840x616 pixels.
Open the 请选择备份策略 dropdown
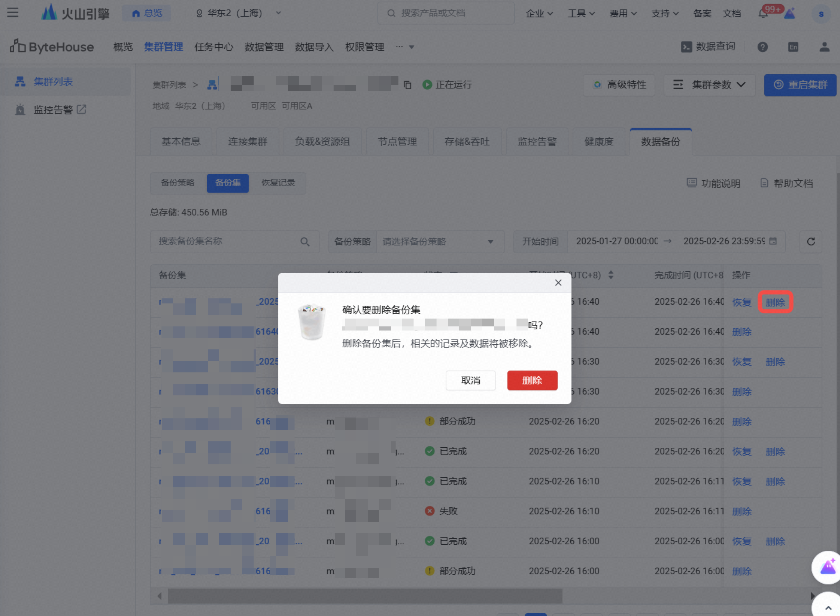pos(440,242)
